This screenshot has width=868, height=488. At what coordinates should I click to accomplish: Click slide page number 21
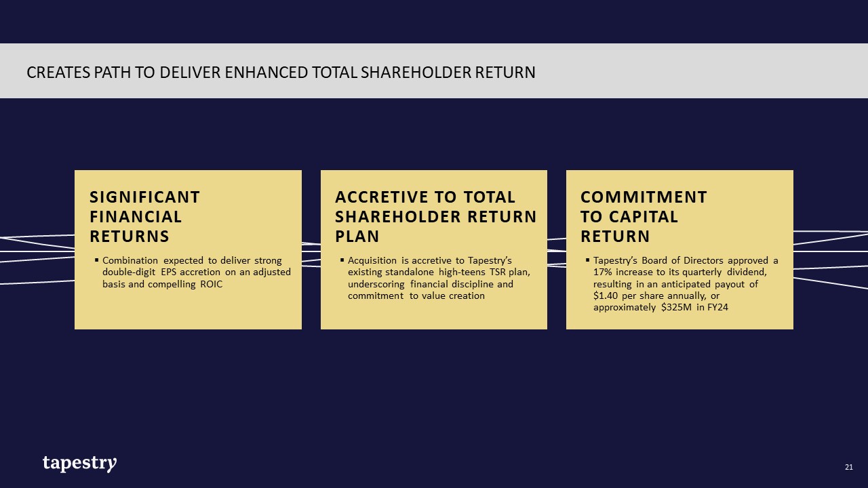[848, 467]
